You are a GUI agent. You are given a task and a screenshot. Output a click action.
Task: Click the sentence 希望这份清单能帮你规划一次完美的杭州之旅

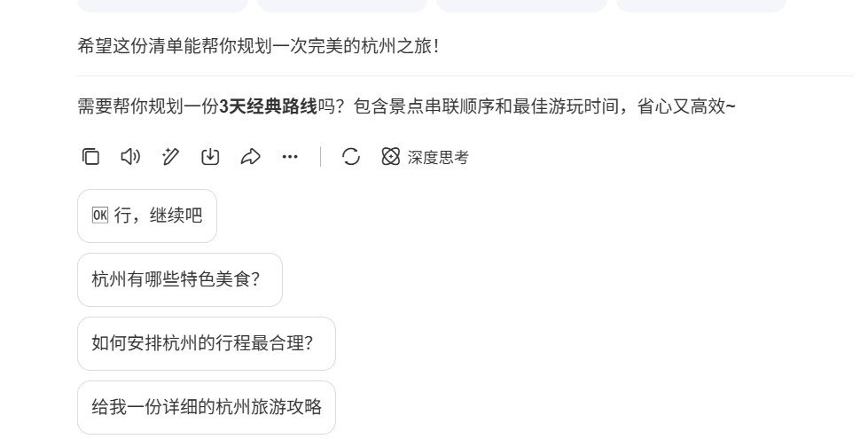point(258,46)
